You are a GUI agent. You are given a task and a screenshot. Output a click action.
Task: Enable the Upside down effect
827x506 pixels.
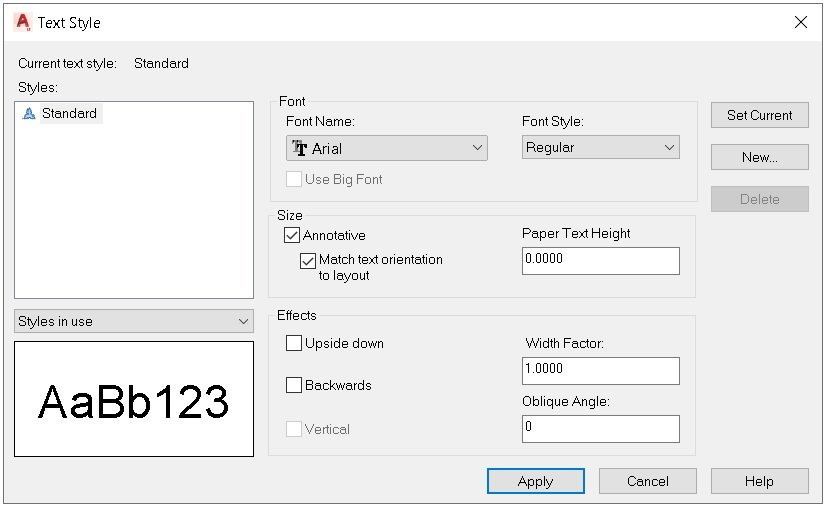click(294, 343)
